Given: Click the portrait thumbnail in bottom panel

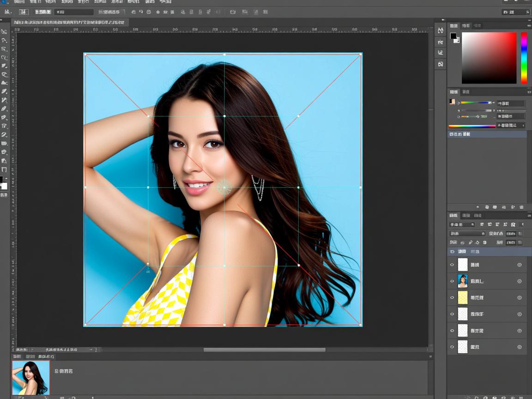Looking at the screenshot, I should tap(30, 377).
